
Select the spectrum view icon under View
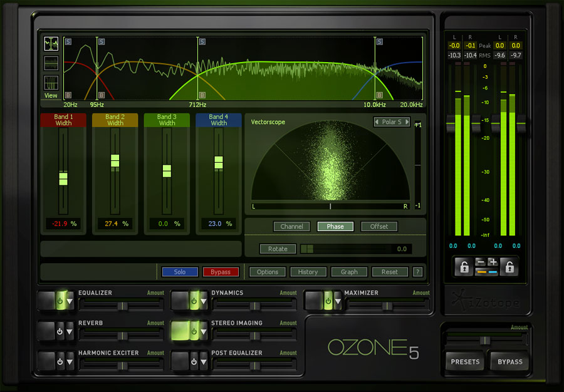[50, 43]
